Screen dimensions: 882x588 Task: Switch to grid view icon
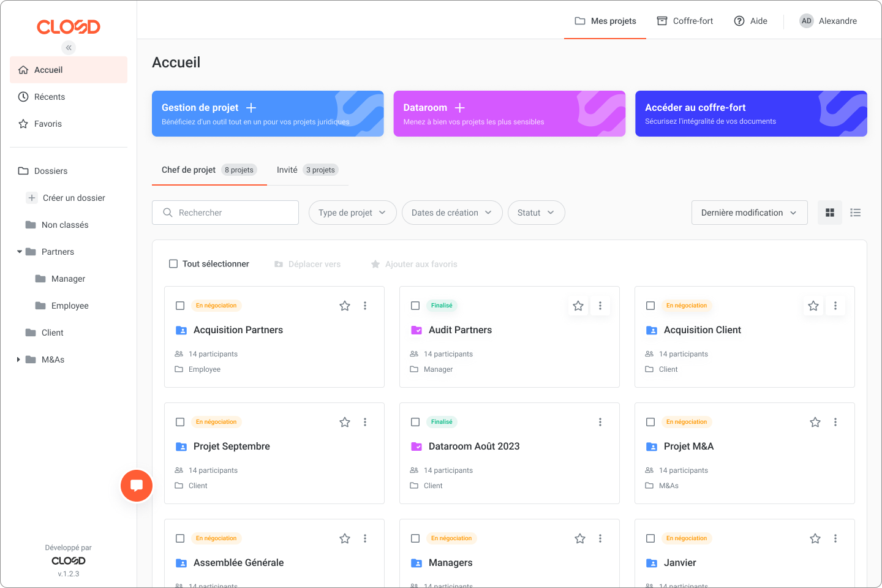click(x=829, y=213)
